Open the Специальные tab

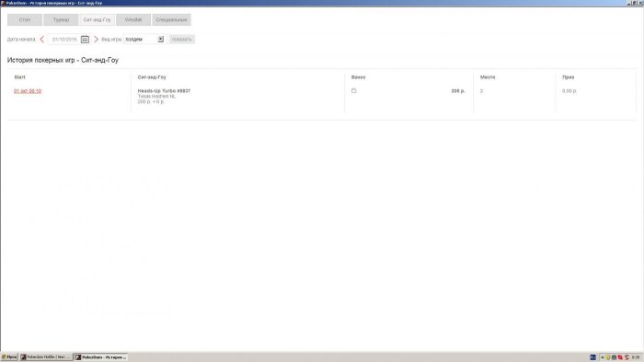[x=171, y=19]
